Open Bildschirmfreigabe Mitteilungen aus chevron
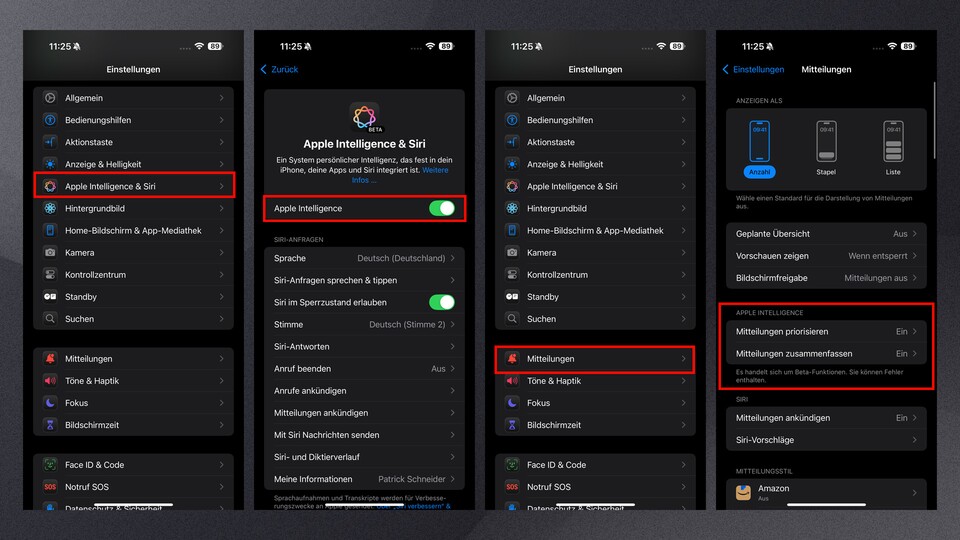 pyautogui.click(x=915, y=278)
